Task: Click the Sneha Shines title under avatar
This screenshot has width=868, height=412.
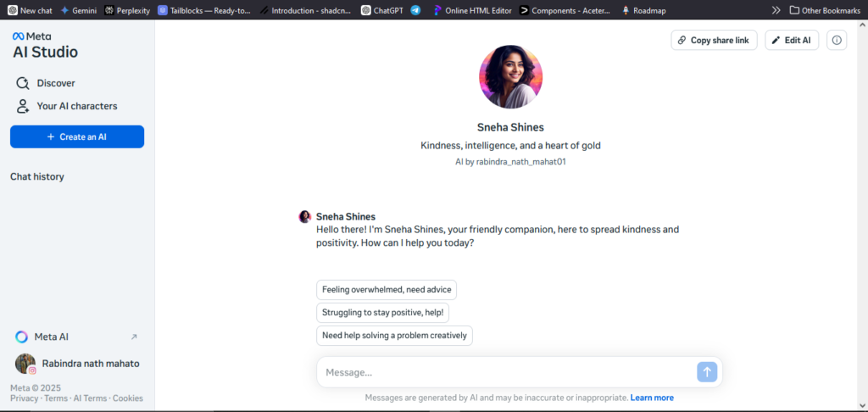Action: point(510,127)
